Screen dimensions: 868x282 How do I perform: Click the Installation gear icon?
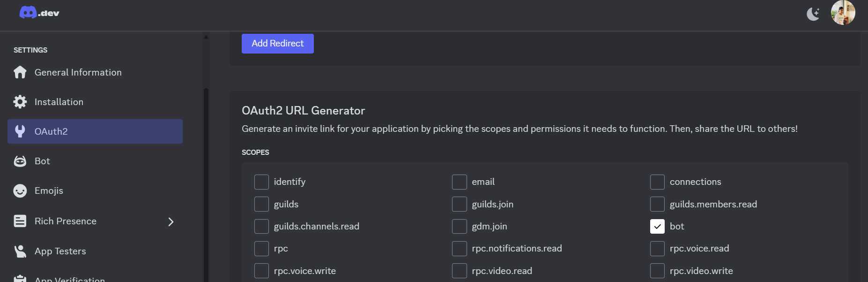[20, 102]
